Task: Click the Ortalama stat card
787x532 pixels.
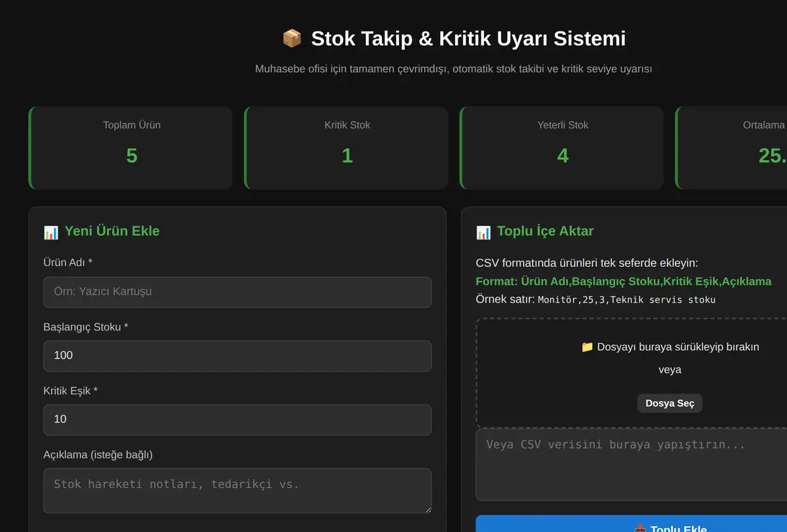Action: (x=731, y=148)
